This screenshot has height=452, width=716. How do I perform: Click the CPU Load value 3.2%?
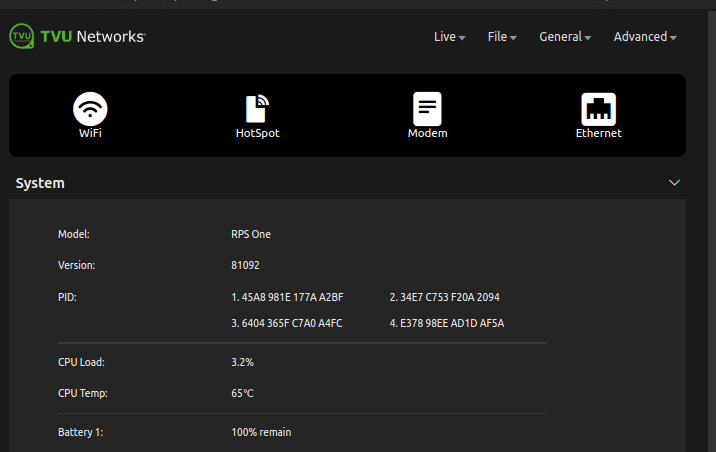point(242,362)
